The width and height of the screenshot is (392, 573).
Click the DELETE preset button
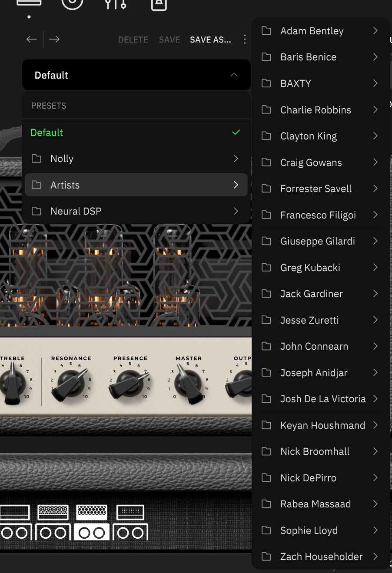click(x=133, y=40)
